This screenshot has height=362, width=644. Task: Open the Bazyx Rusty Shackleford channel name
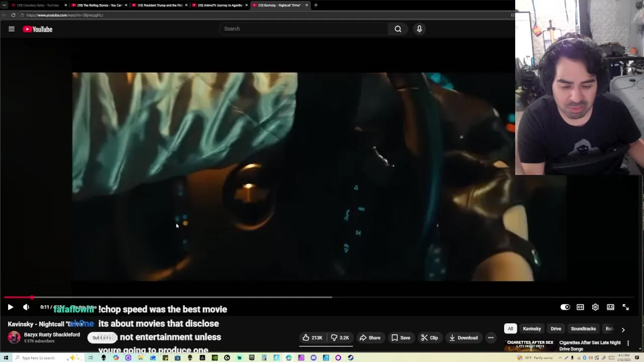(52, 335)
